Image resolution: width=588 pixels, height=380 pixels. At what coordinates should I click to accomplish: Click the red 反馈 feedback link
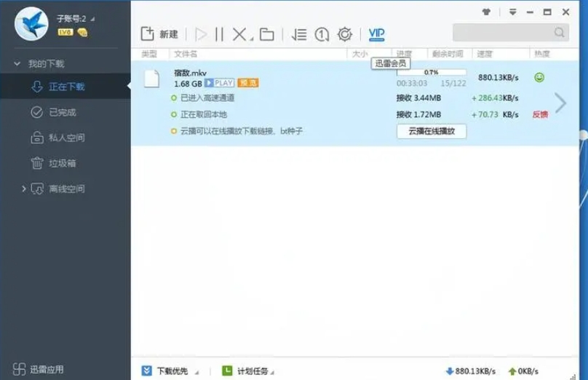pyautogui.click(x=541, y=115)
